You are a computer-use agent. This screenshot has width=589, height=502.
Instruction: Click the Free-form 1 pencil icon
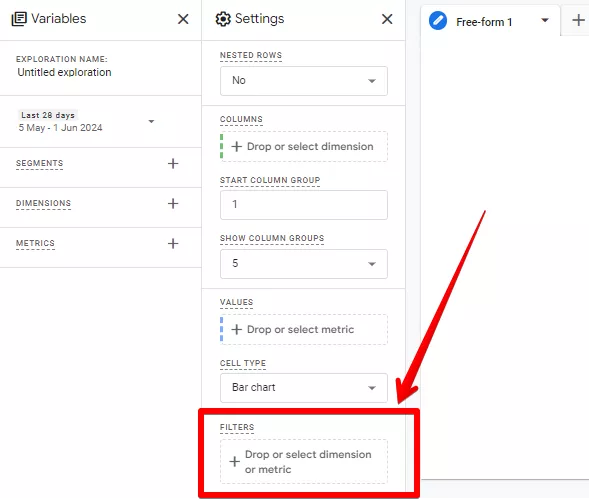click(x=438, y=21)
